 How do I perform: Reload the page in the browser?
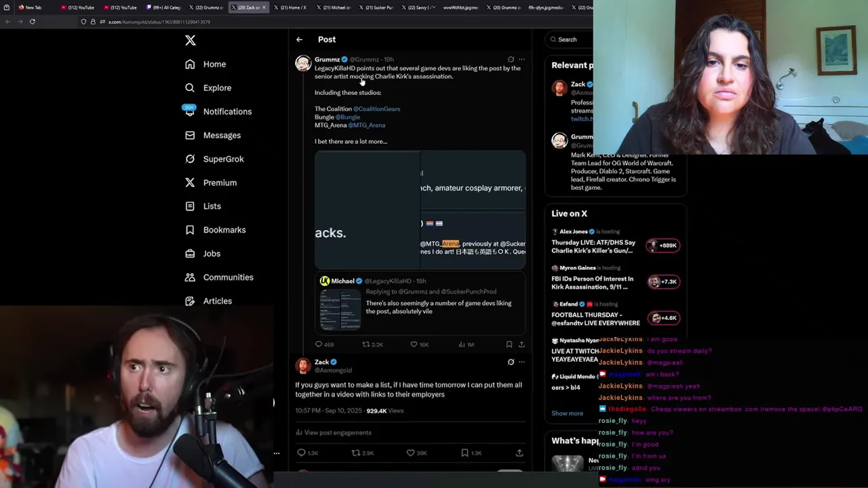point(32,22)
